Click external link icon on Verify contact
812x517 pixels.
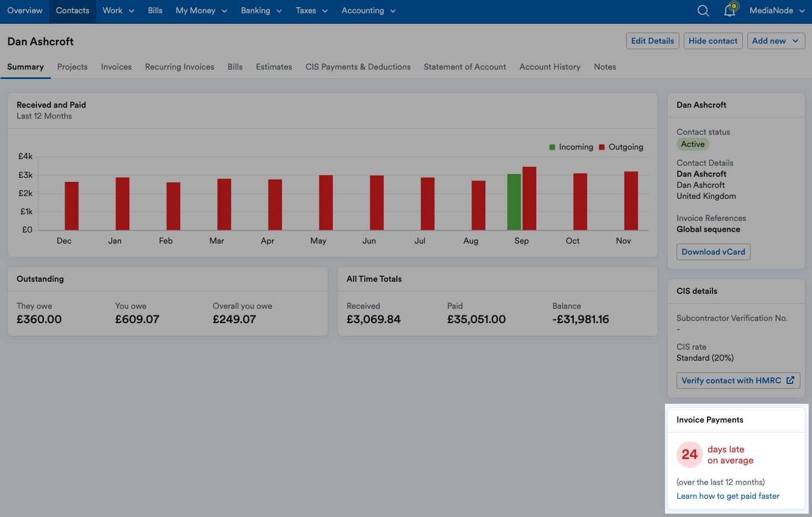point(790,380)
